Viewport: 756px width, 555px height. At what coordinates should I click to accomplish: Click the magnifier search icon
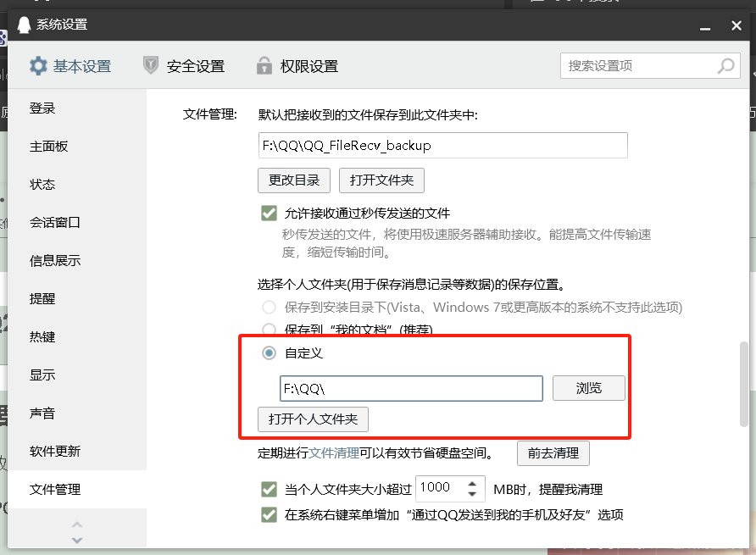pos(725,66)
